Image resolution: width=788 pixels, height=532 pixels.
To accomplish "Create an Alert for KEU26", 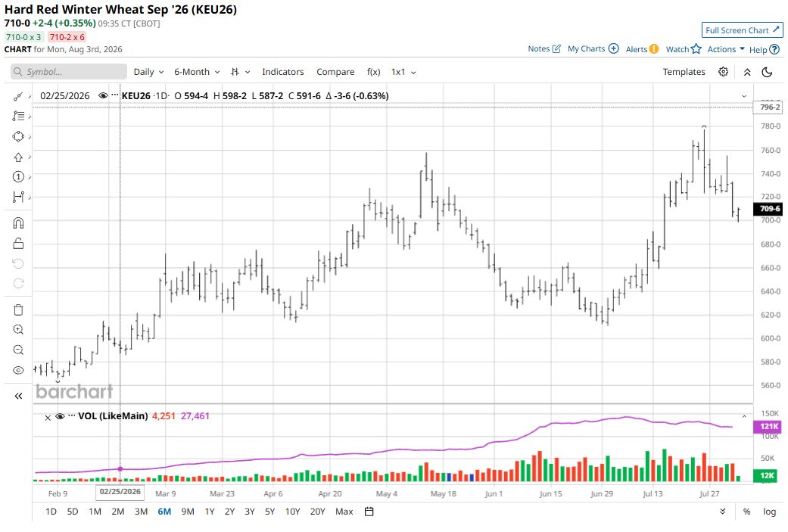I will point(642,48).
